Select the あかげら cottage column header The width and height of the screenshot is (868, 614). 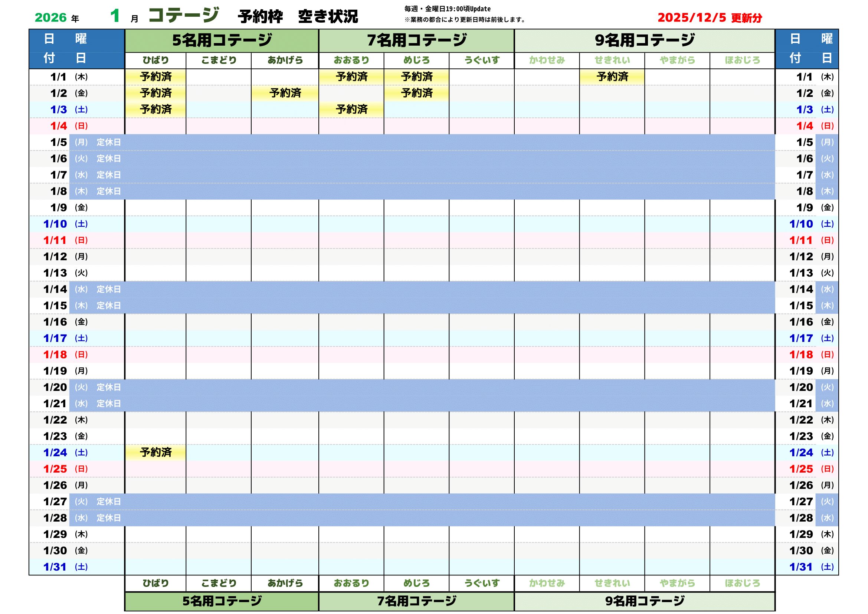coord(284,60)
